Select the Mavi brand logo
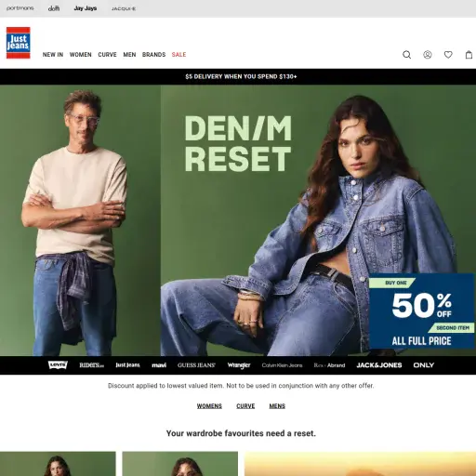 159,365
